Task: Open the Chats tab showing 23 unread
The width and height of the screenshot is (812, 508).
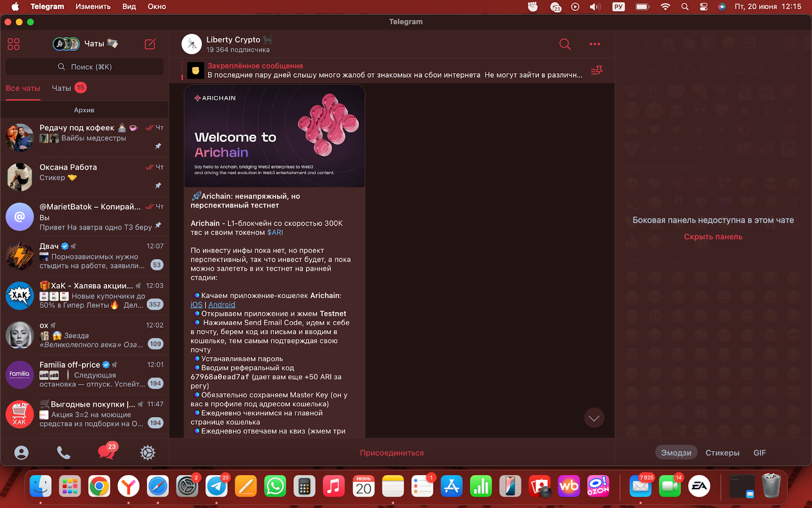Action: click(107, 451)
